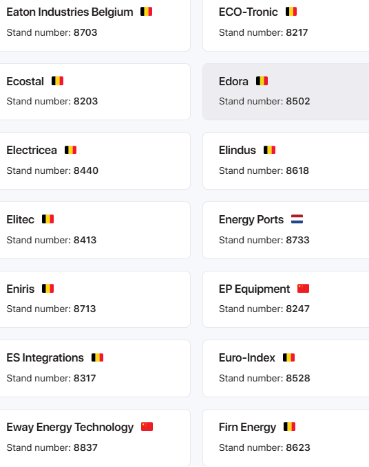This screenshot has width=369, height=467.
Task: Click the China flag beside EP Equipment
Action: click(x=303, y=289)
